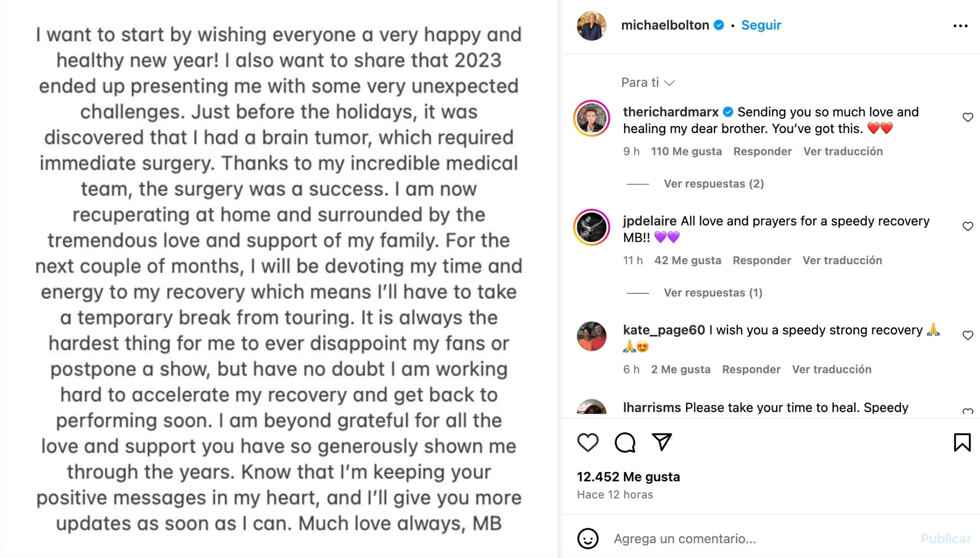Image resolution: width=980 pixels, height=558 pixels.
Task: Open the comment bubble icon
Action: point(625,442)
